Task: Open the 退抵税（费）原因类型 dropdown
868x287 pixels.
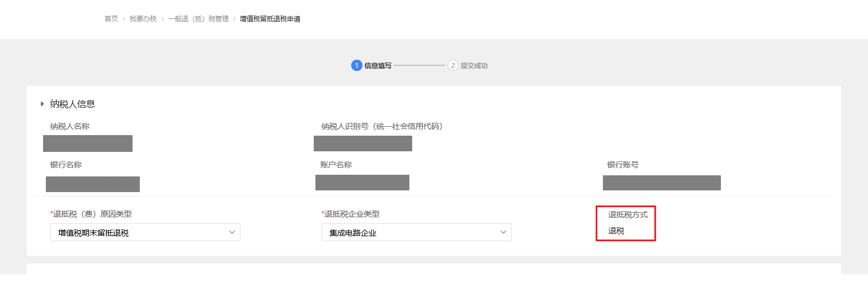Action: [x=140, y=232]
